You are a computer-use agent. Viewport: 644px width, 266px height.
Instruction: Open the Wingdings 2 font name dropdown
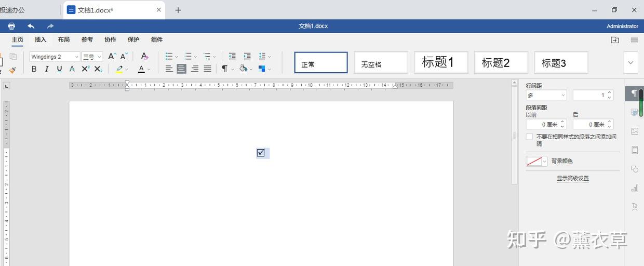pyautogui.click(x=77, y=57)
